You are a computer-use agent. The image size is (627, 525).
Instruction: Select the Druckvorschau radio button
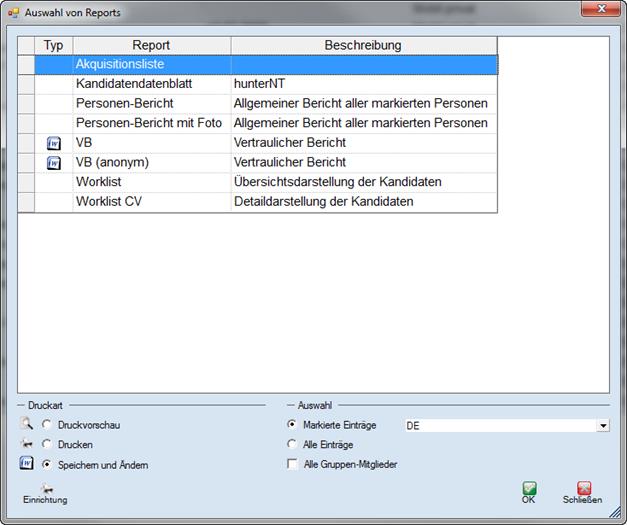point(47,425)
